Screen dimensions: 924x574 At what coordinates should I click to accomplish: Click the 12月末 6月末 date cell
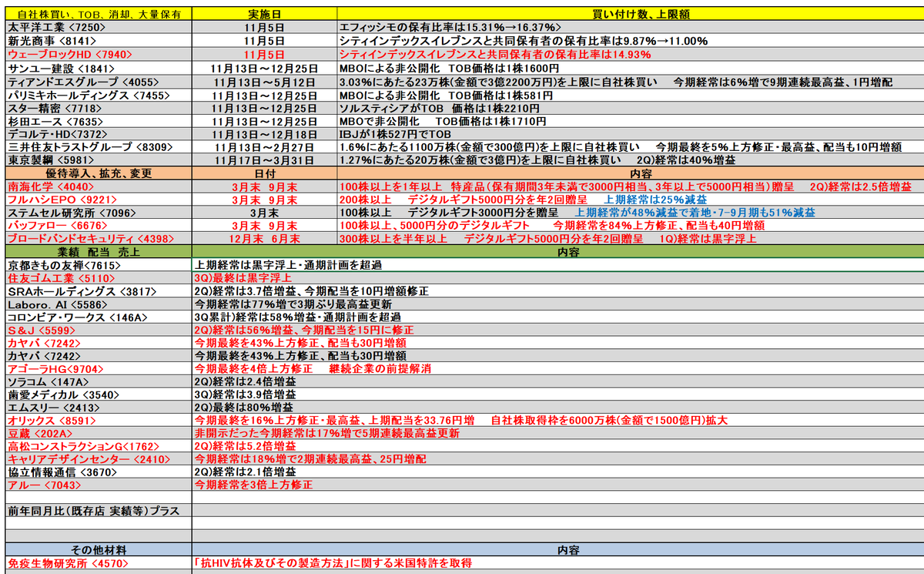264,239
